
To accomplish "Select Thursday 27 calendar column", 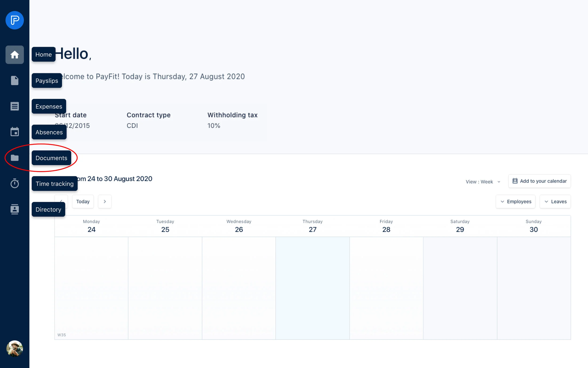I will coord(312,287).
